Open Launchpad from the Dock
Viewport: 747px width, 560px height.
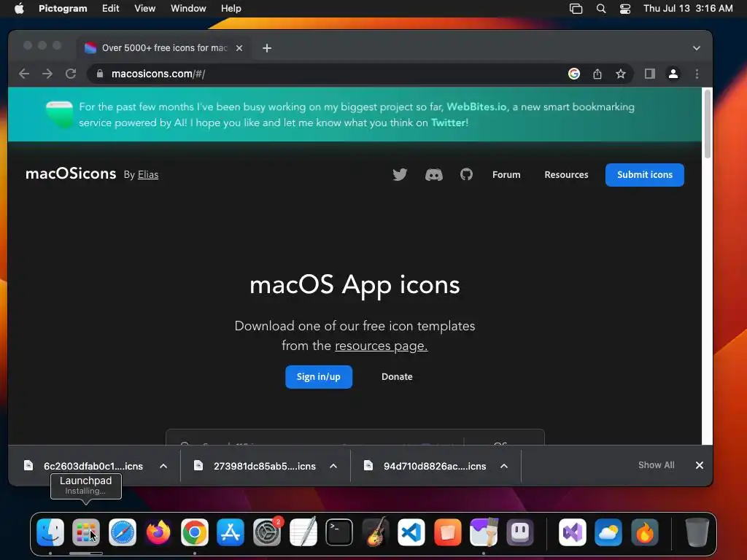pyautogui.click(x=86, y=532)
